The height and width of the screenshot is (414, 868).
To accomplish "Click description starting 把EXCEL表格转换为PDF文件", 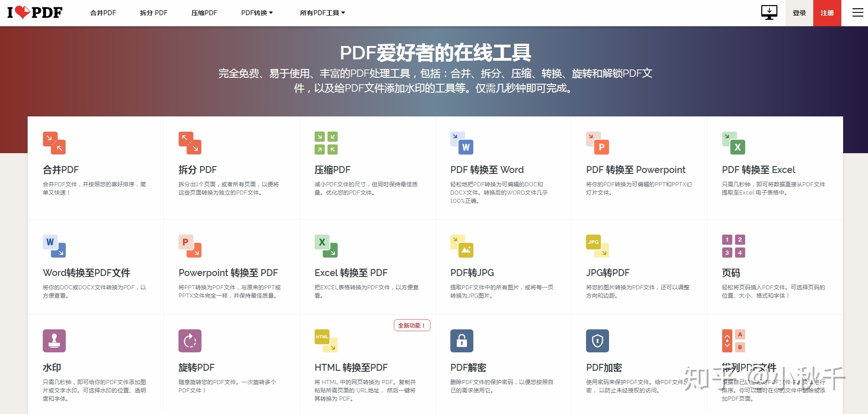I will coord(367,291).
